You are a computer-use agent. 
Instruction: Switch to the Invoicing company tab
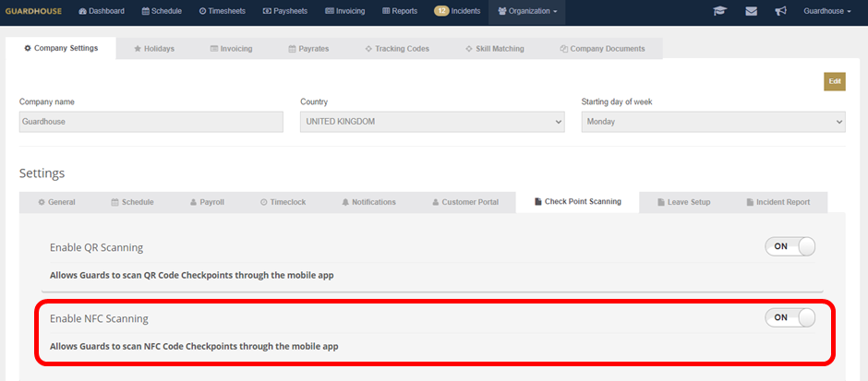click(x=231, y=49)
